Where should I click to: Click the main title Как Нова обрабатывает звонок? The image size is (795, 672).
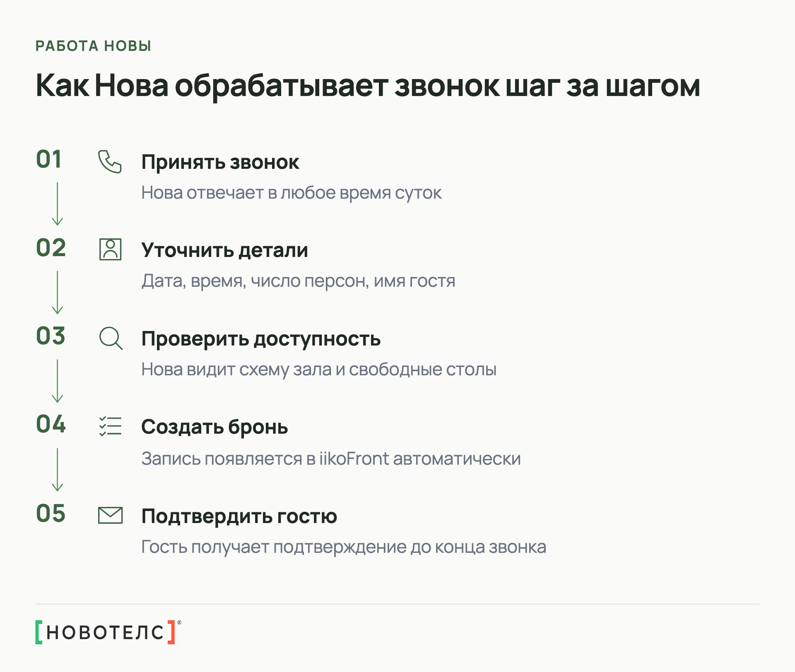click(x=368, y=86)
